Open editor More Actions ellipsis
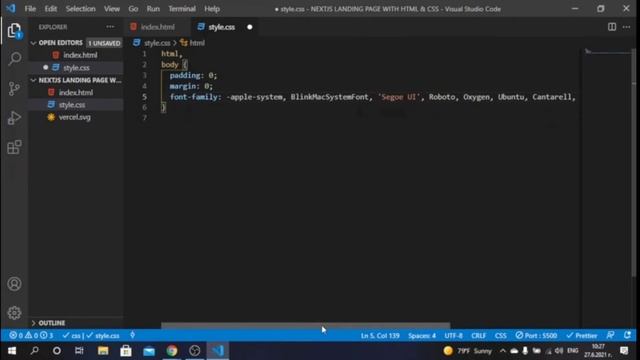The height and width of the screenshot is (360, 640). (x=627, y=27)
